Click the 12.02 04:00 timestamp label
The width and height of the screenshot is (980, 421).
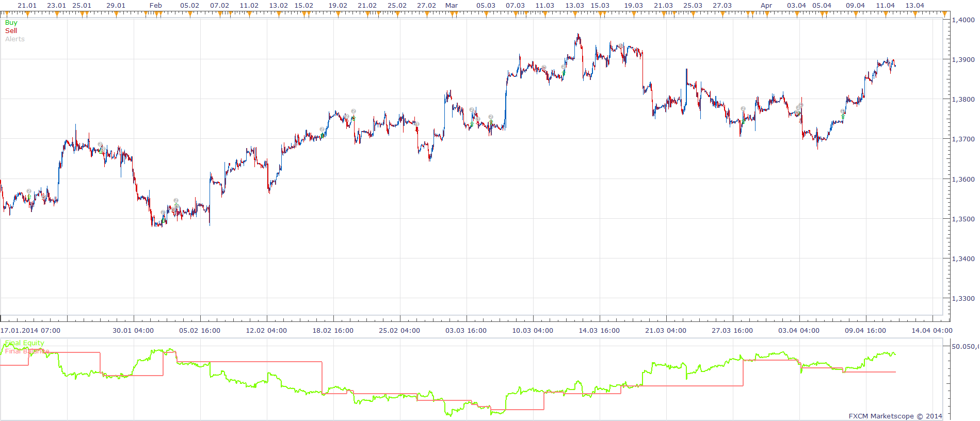click(266, 331)
